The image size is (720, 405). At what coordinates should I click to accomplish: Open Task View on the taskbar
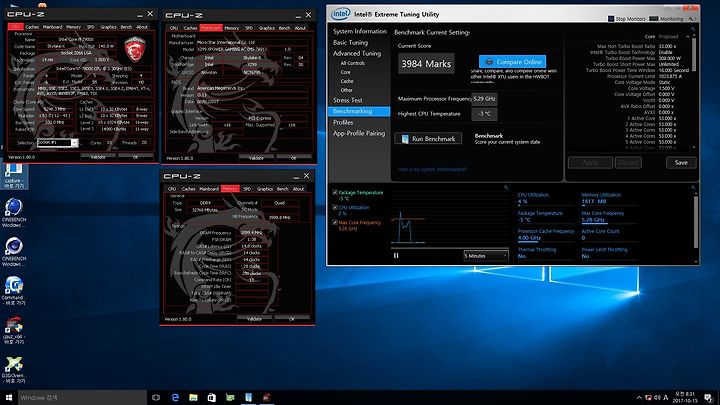(x=156, y=398)
